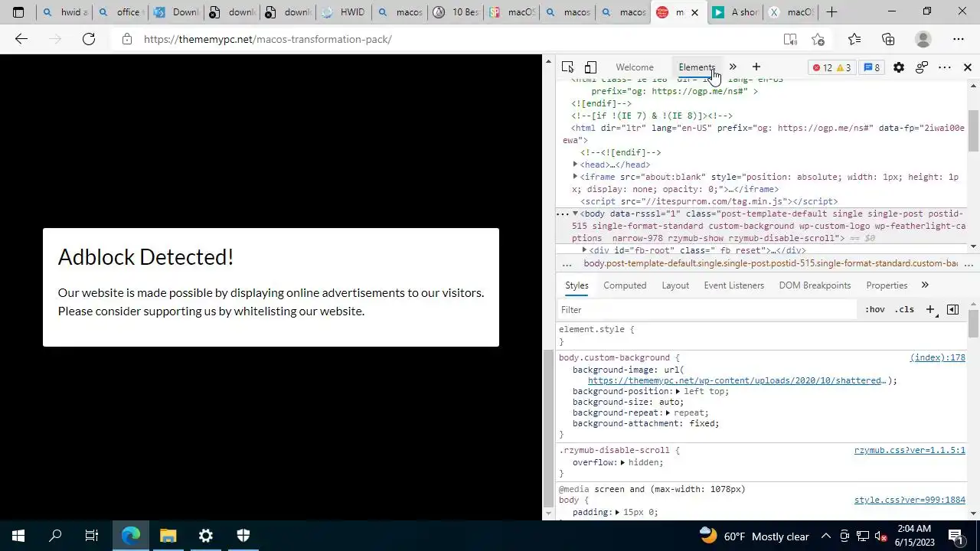Select the script tag.min.js line
The width and height of the screenshot is (980, 551).
click(709, 201)
